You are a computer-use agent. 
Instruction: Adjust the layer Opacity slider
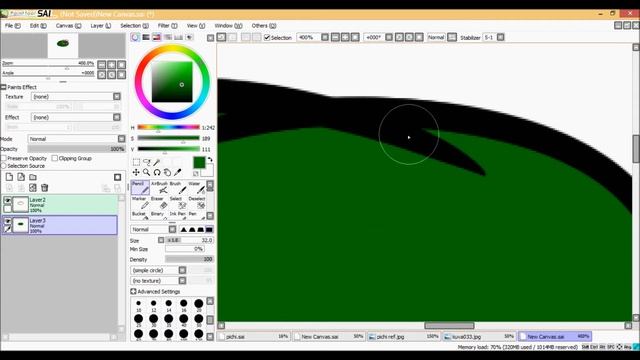point(76,149)
